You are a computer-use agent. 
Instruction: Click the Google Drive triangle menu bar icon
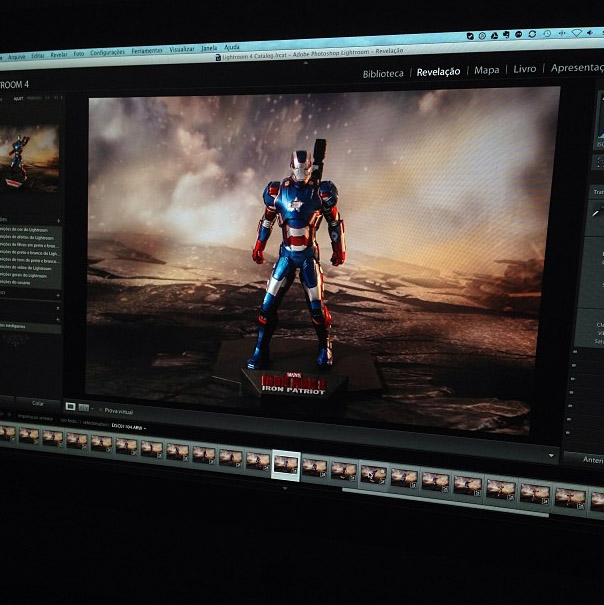(494, 35)
